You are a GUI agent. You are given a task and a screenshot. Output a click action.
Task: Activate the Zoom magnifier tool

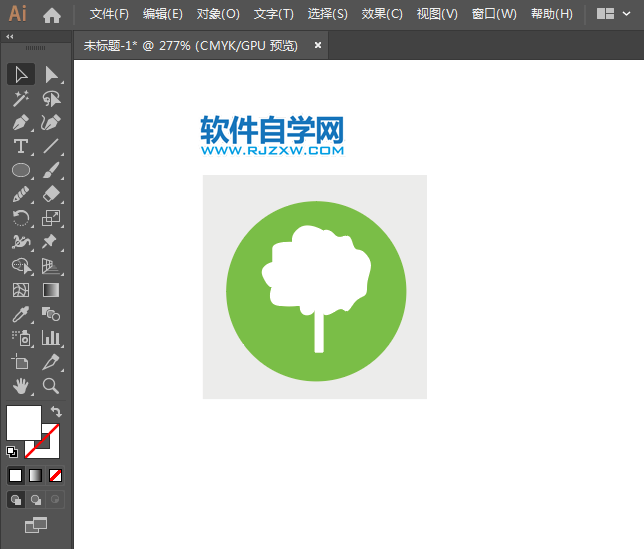(50, 386)
